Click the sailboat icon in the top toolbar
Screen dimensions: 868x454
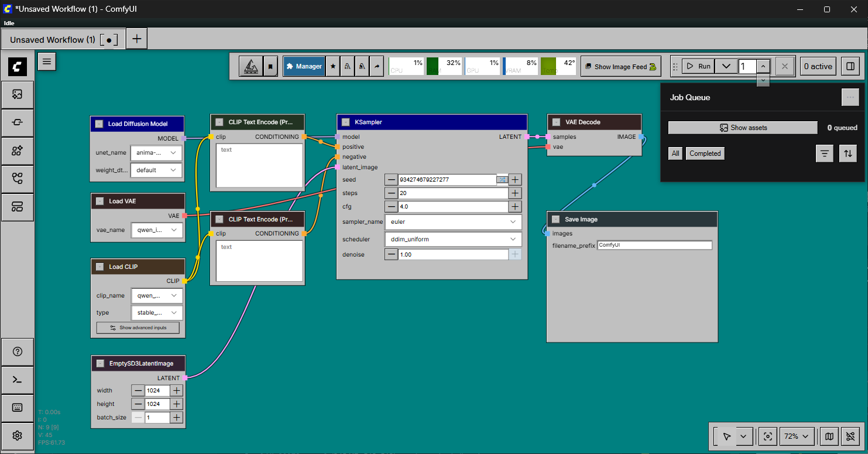point(251,67)
